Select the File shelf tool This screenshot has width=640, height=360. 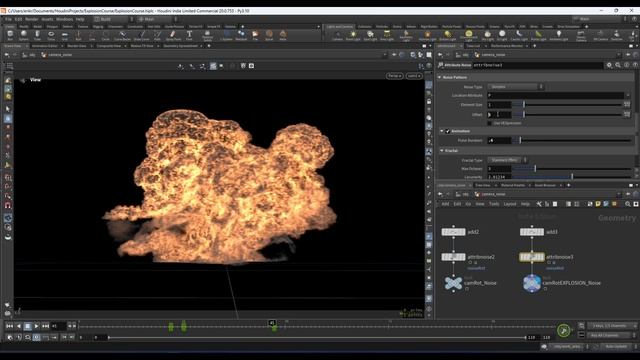(255, 36)
